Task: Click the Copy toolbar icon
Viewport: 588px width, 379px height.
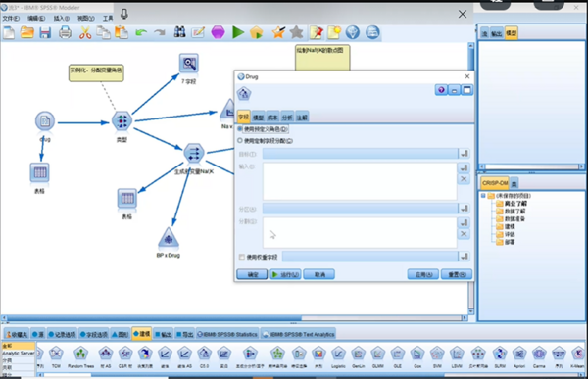Action: [103, 33]
